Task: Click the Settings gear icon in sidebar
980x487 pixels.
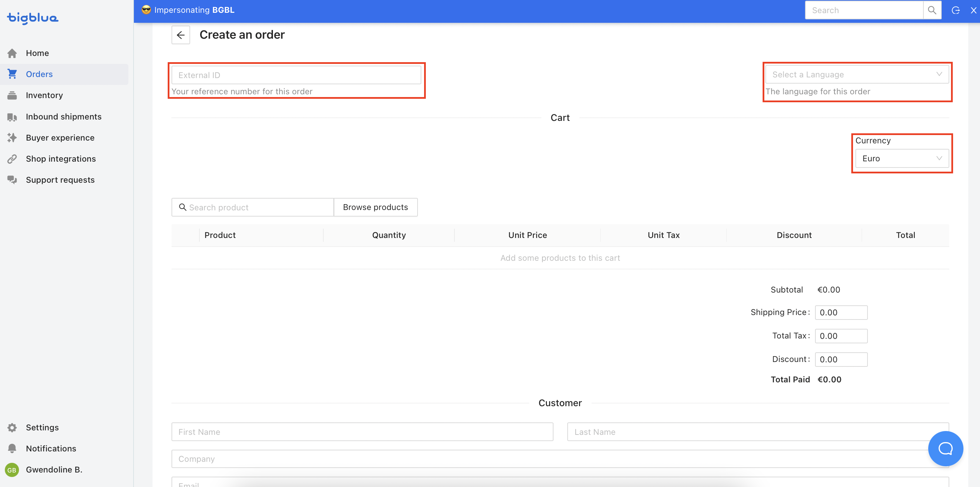Action: [x=12, y=427]
